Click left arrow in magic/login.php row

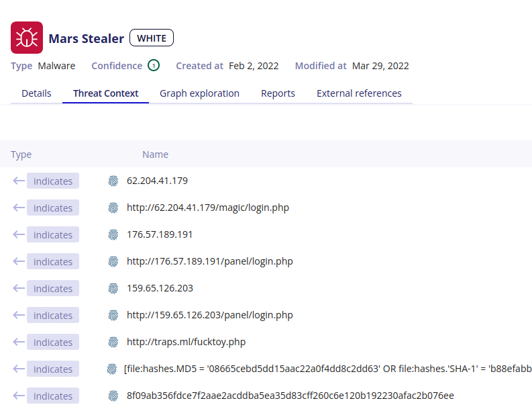(x=19, y=208)
